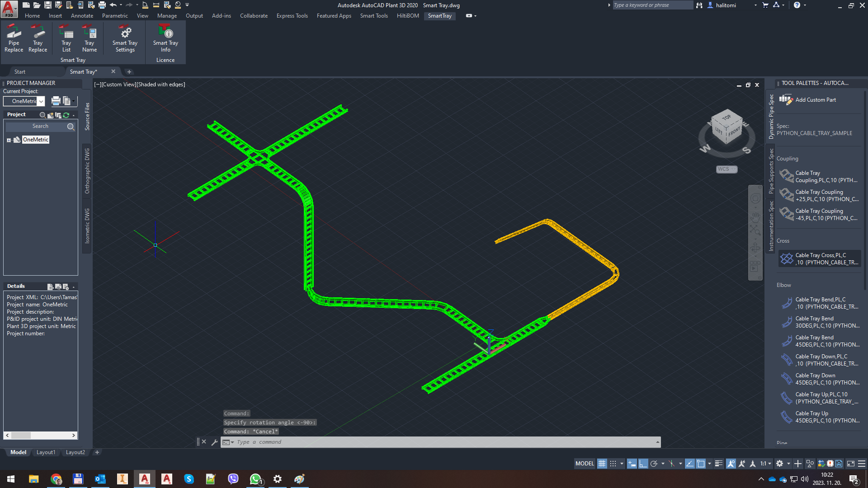This screenshot has height=488, width=868.
Task: Open the Smart Tools ribbon tab
Action: coord(373,16)
